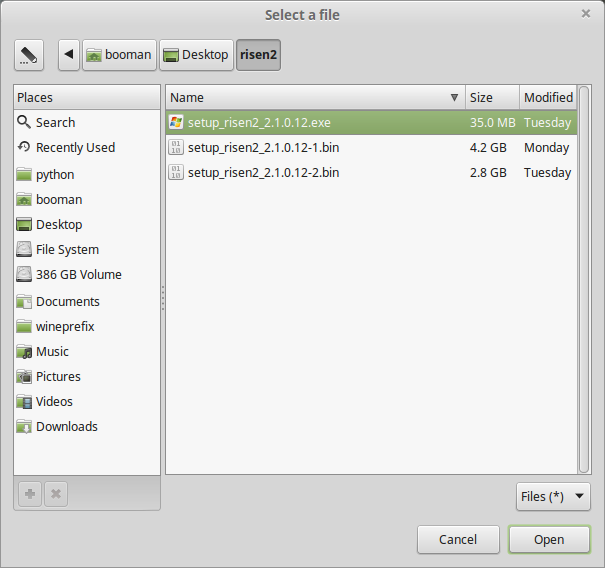Open Documents folder in Places

tap(87, 301)
